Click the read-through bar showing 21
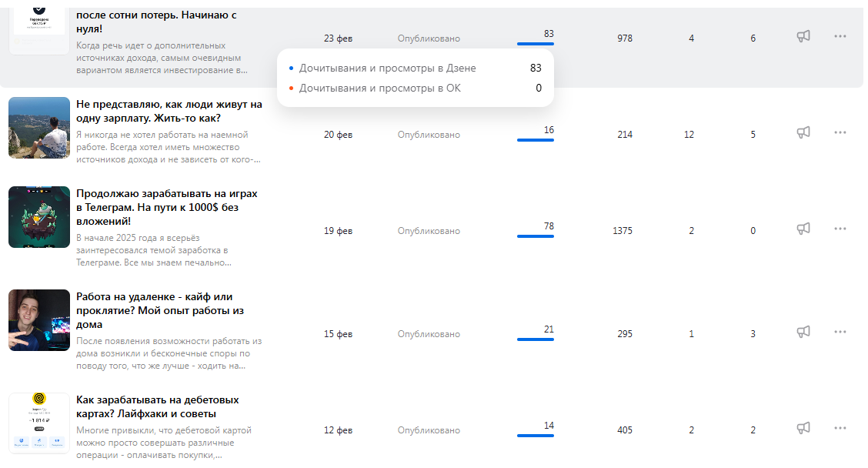The width and height of the screenshot is (868, 468). (x=536, y=339)
